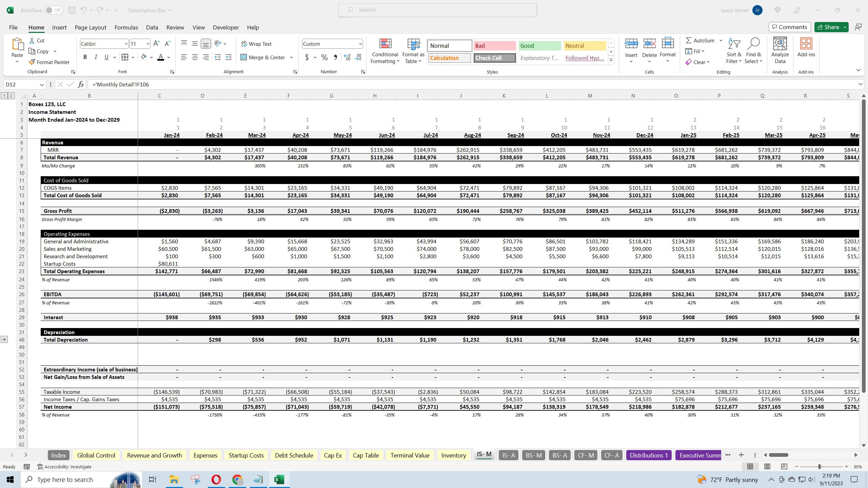Open the Analyze Data pane

pyautogui.click(x=780, y=49)
